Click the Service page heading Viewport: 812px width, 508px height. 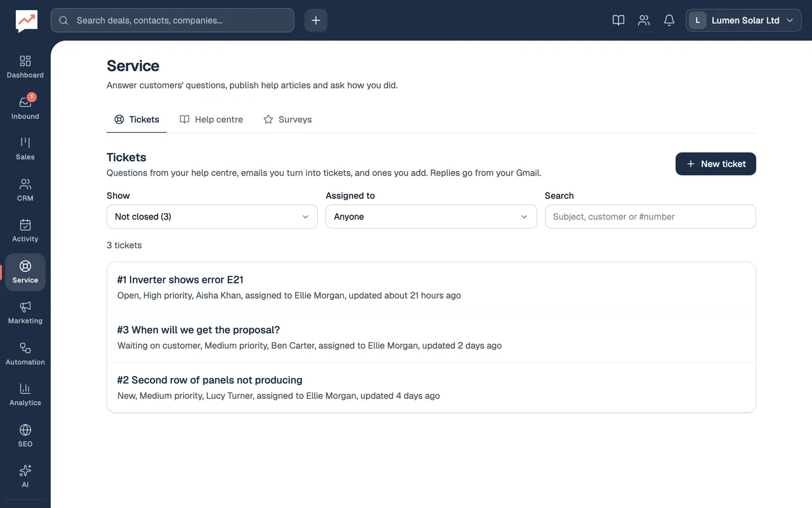(133, 66)
